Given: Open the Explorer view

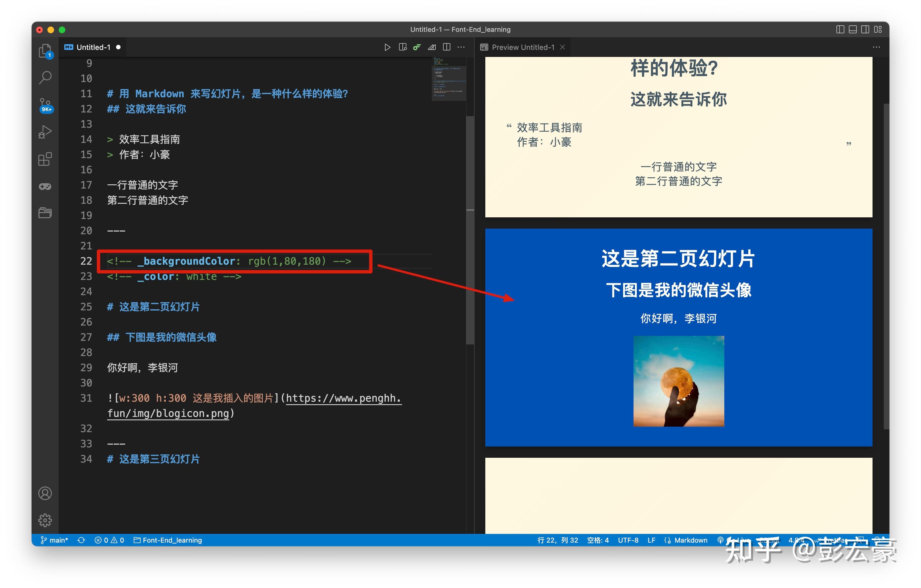Looking at the screenshot, I should [x=46, y=51].
